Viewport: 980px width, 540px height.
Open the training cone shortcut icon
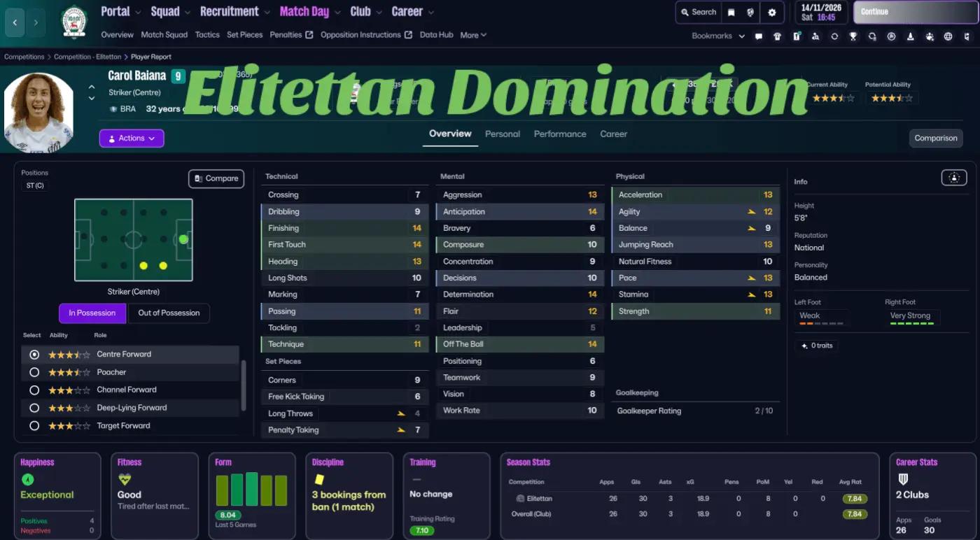909,36
